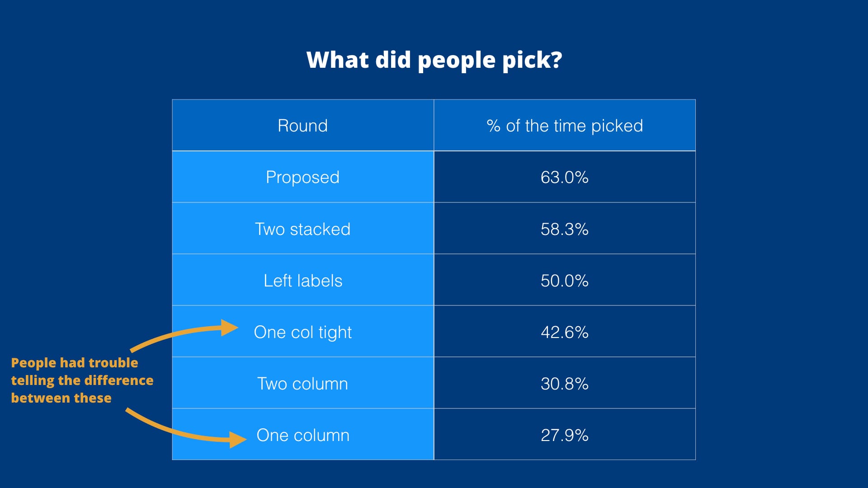Click the 42.6% value cell
Image resolution: width=868 pixels, height=488 pixels.
[x=564, y=332]
